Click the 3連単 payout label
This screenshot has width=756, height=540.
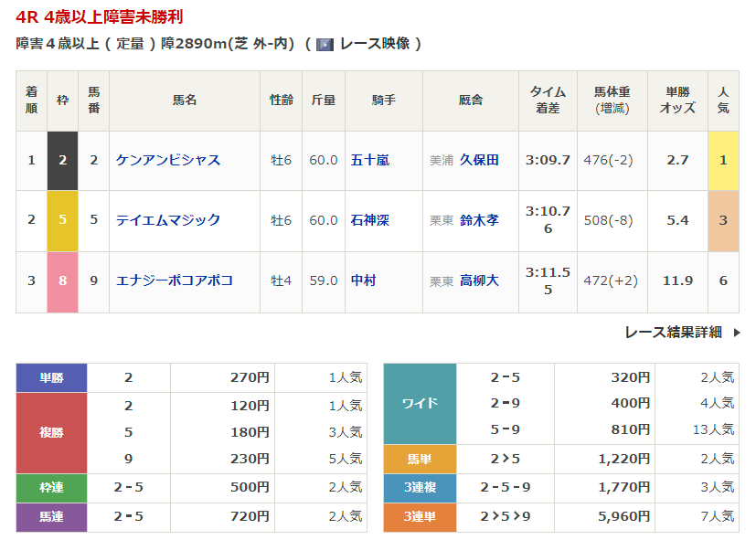pos(420,517)
